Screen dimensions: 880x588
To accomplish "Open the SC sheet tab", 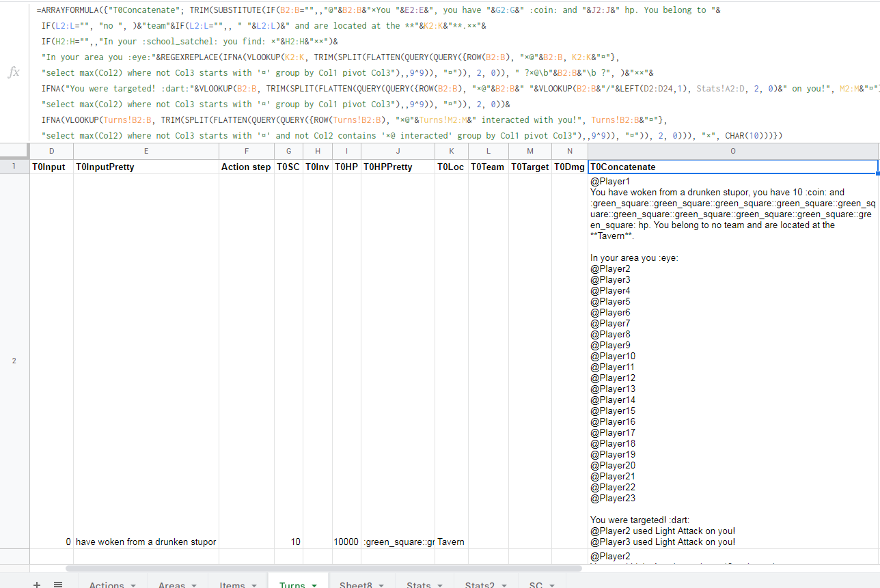I will 536,585.
